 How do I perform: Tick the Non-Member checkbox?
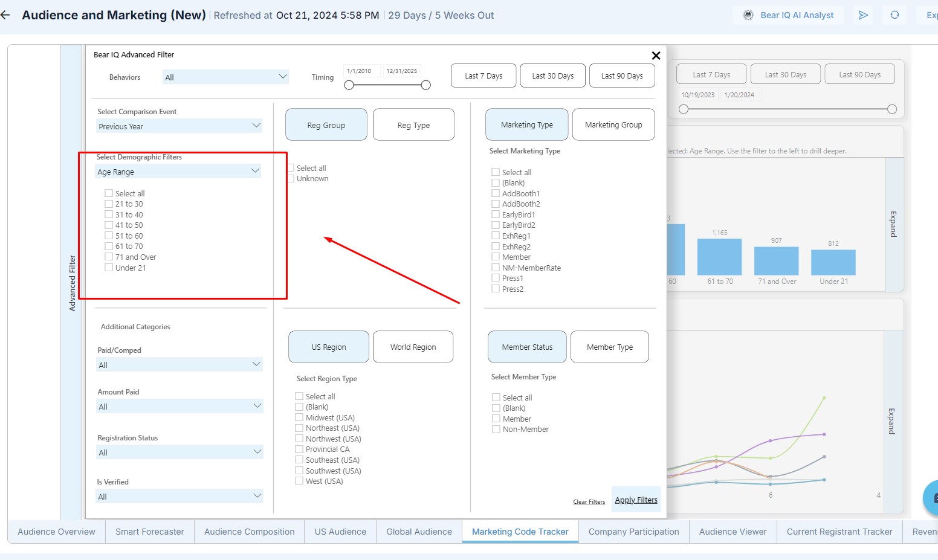(496, 429)
